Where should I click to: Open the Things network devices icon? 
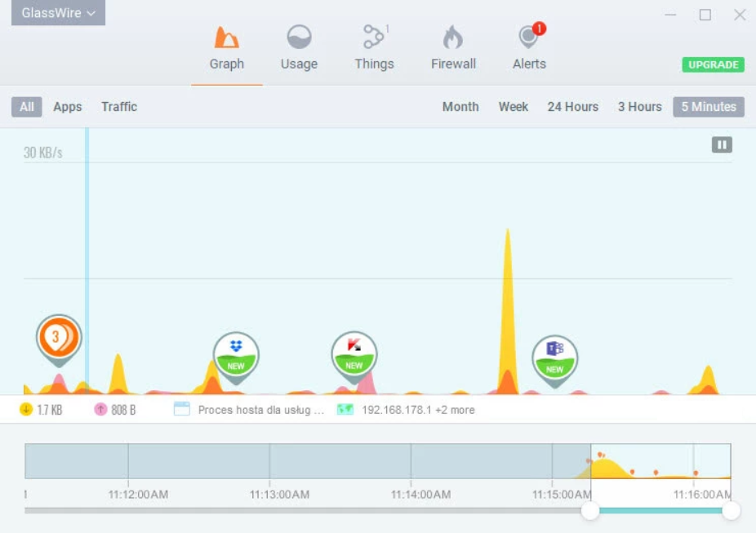(374, 38)
